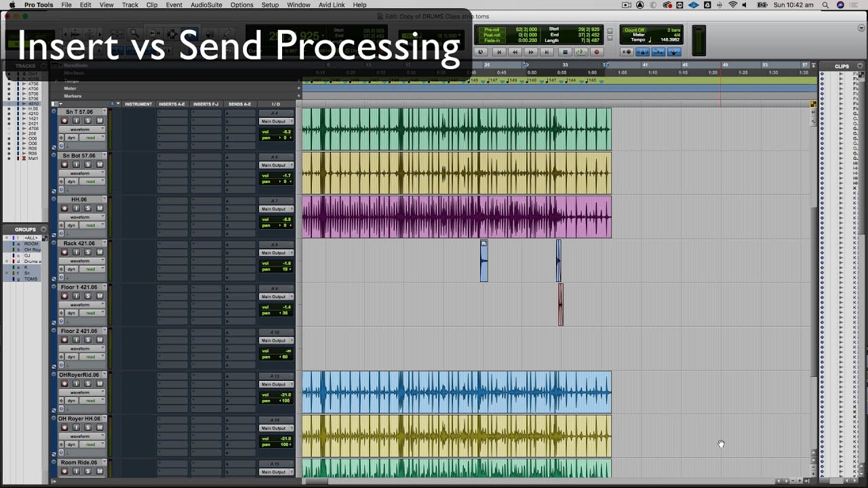This screenshot has width=868, height=488.
Task: Click the red transport Record button
Action: point(597,52)
